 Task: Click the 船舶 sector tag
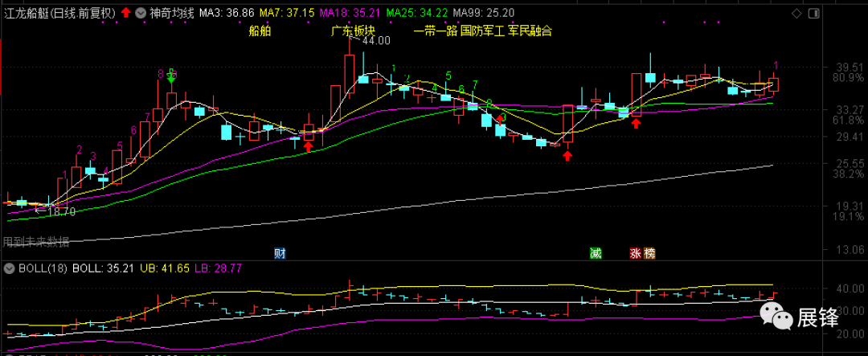[x=260, y=31]
